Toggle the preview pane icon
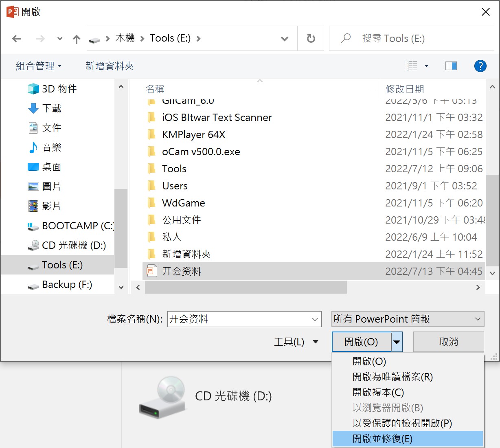This screenshot has height=448, width=500. [451, 66]
